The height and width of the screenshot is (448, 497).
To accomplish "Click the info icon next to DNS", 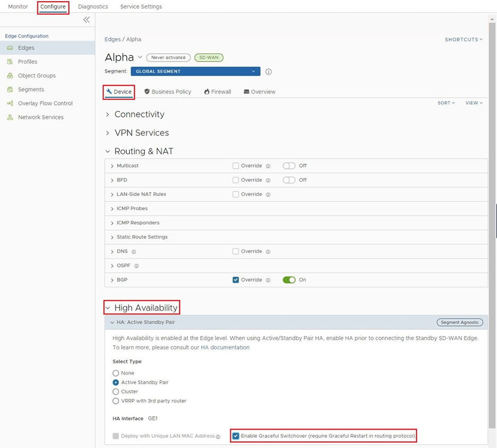I will click(x=135, y=251).
